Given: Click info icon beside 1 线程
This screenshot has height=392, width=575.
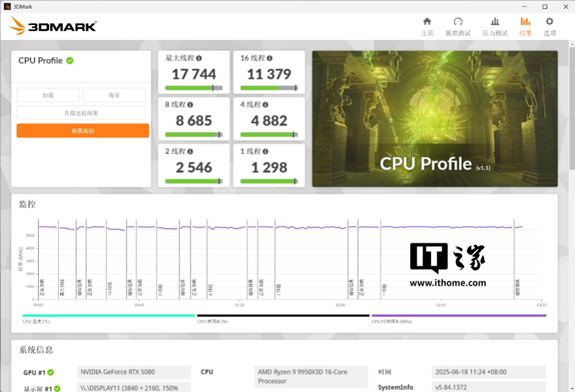Looking at the screenshot, I should (266, 151).
